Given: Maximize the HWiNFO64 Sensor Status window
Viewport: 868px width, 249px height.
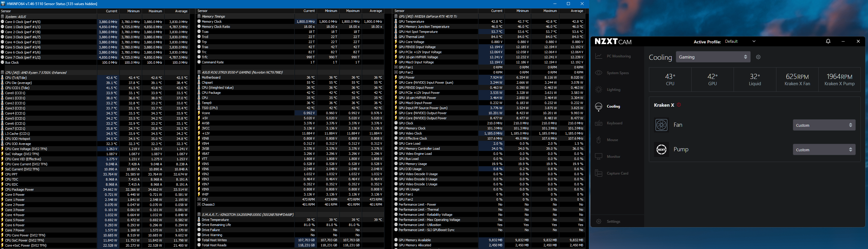Looking at the screenshot, I should pyautogui.click(x=568, y=4).
